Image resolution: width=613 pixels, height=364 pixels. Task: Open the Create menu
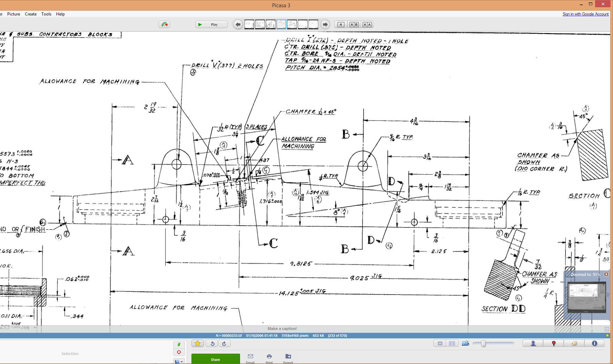point(31,14)
